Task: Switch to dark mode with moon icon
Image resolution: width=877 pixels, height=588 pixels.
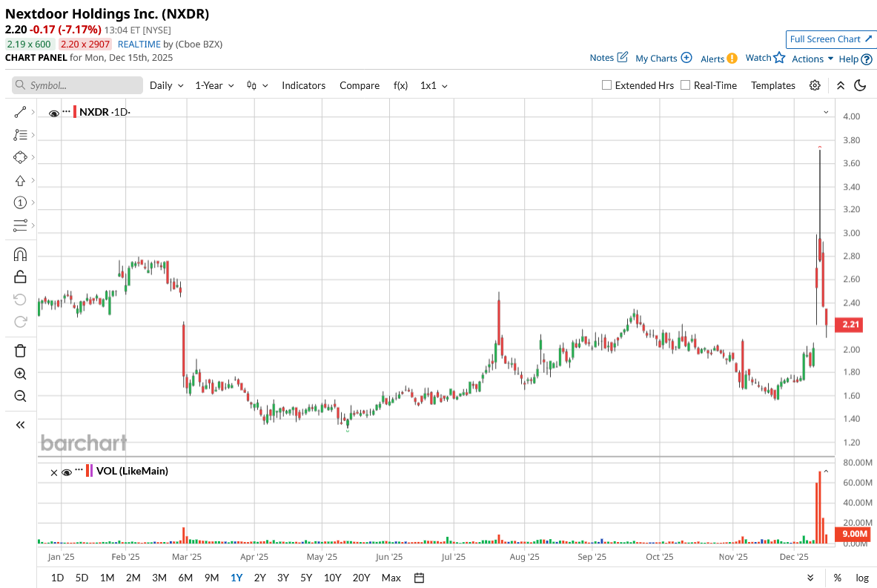Action: [860, 85]
